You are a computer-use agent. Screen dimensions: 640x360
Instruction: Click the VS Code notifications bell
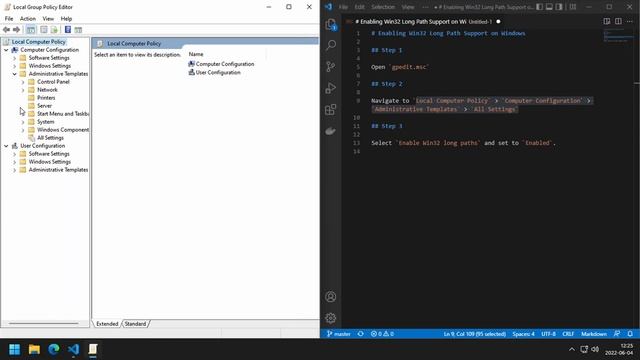coord(630,334)
